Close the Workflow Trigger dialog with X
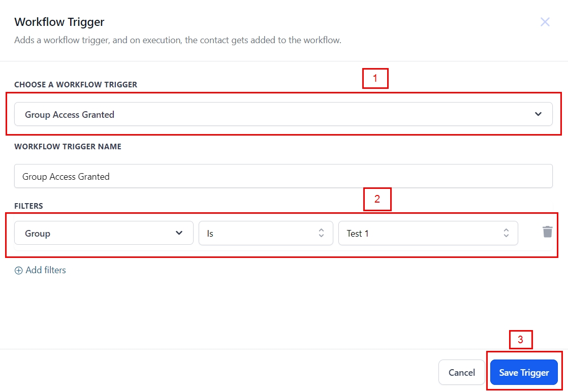This screenshot has width=568, height=392. pyautogui.click(x=545, y=22)
